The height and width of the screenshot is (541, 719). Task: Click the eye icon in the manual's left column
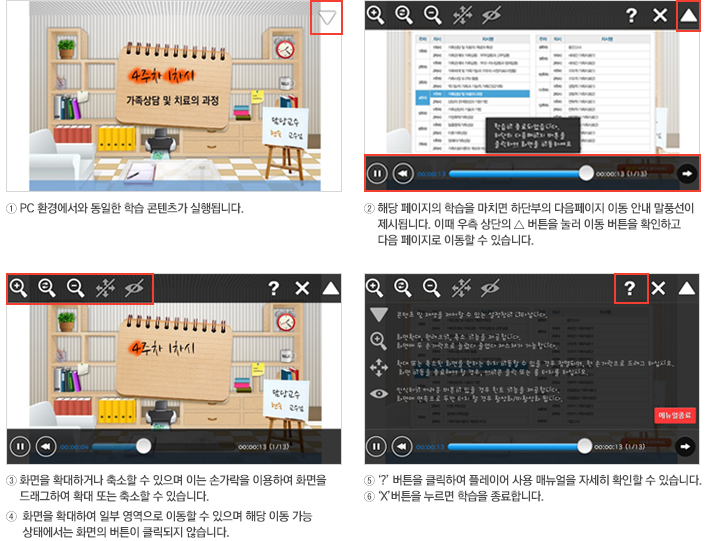(379, 394)
